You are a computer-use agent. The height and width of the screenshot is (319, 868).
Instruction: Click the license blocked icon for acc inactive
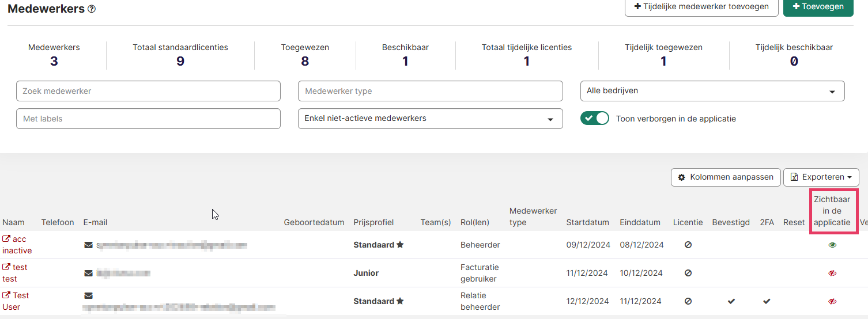click(688, 245)
